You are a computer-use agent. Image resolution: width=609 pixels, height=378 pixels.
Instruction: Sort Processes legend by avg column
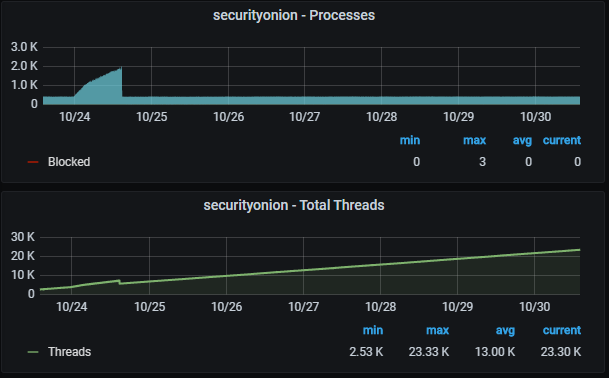522,140
